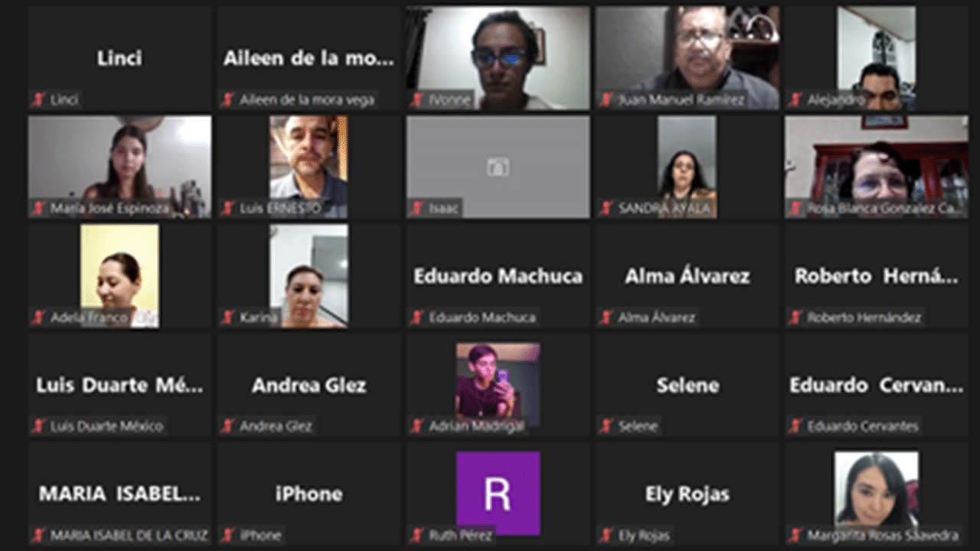This screenshot has height=551, width=980.
Task: Select Margarita Rosas Saavedra's video tile
Action: pyautogui.click(x=876, y=493)
